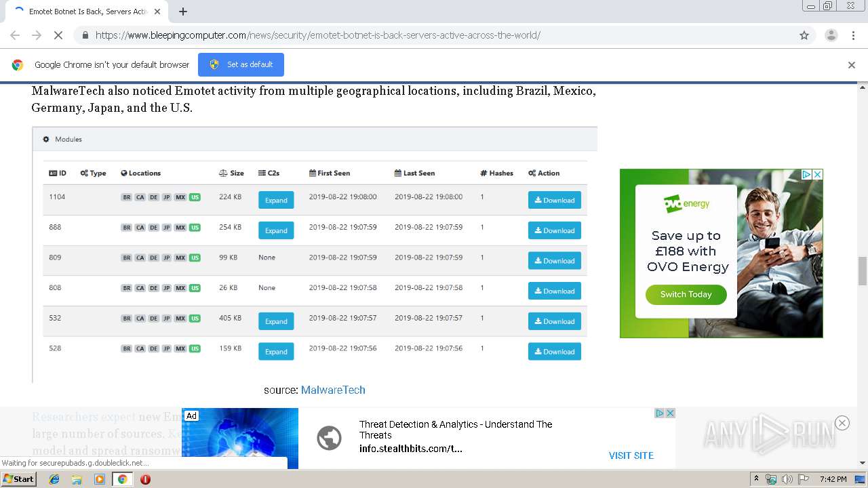
Task: Click module ID 1104 cell
Action: point(57,197)
